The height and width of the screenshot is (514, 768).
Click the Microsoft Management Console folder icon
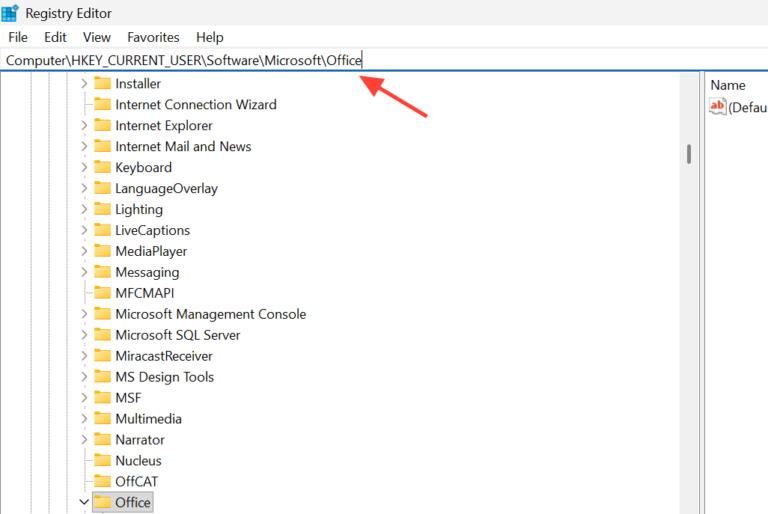click(102, 314)
